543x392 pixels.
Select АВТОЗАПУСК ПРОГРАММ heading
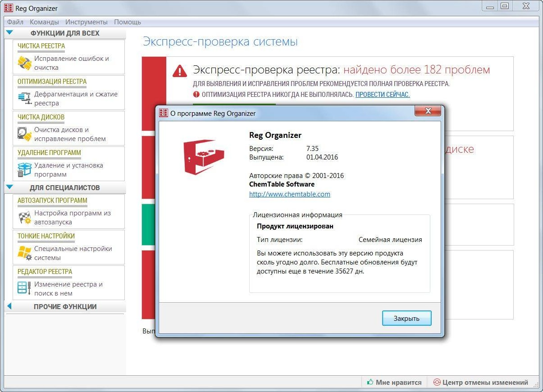(x=52, y=201)
